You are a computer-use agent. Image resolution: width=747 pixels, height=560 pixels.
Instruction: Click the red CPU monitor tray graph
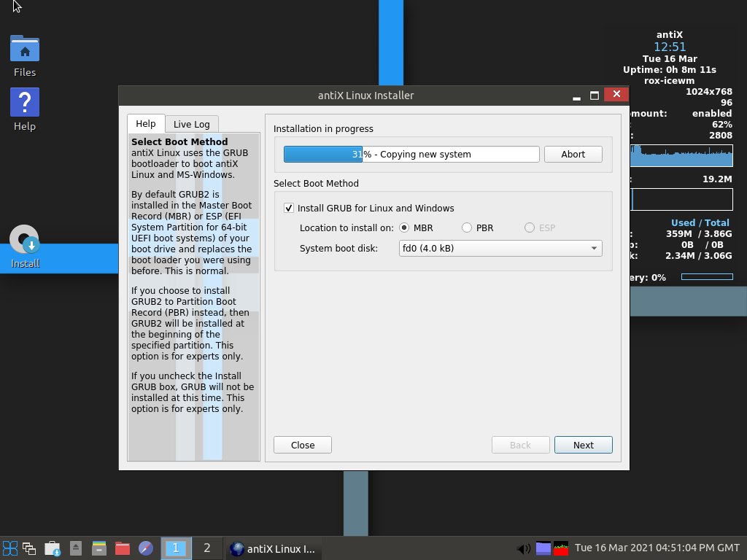pos(561,548)
